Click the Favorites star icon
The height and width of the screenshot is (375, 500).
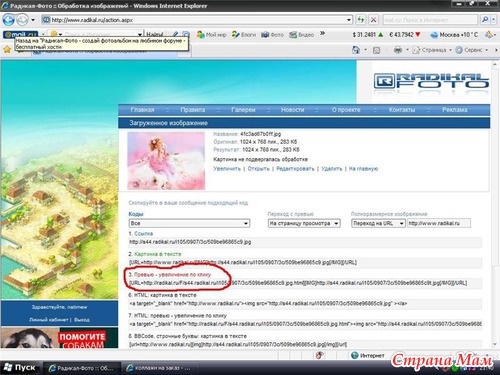[x=7, y=50]
